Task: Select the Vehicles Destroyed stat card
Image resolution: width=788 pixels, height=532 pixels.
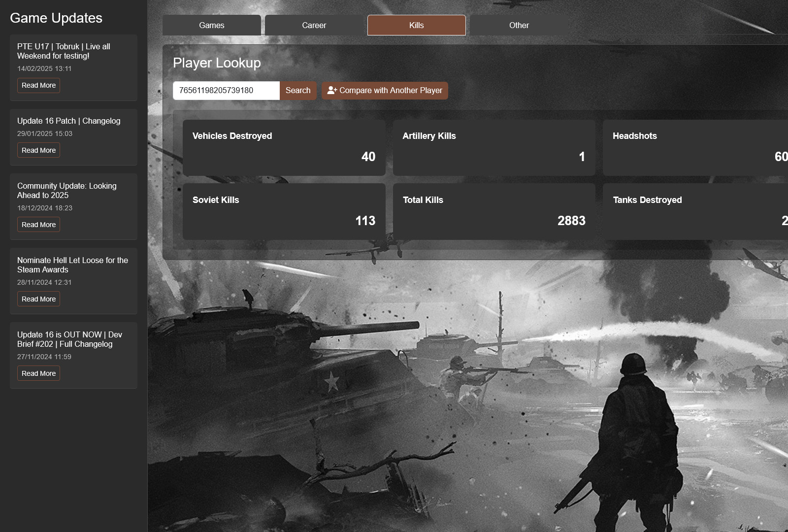Action: (x=284, y=148)
